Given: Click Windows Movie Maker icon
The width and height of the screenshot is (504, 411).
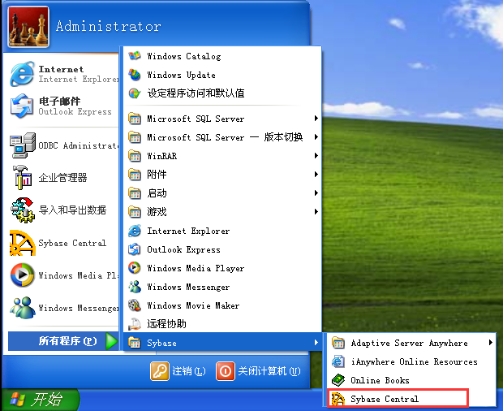Looking at the screenshot, I should coord(135,305).
